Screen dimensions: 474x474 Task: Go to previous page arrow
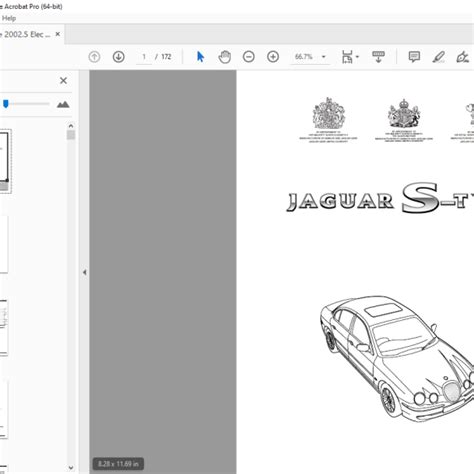tap(94, 57)
